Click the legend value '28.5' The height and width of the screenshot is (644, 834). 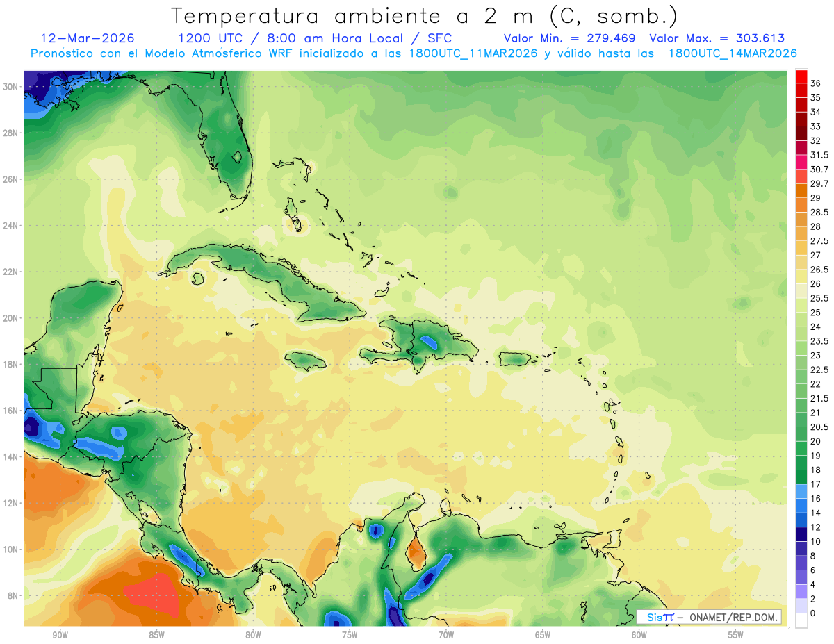click(x=819, y=212)
